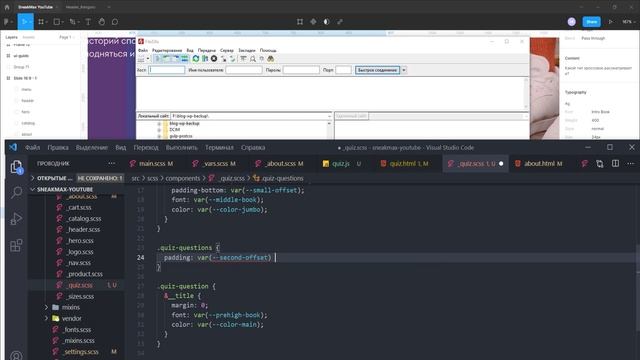Viewport: 640px width, 360px height.
Task: Open the Файл menu in VS Code
Action: coord(32,148)
